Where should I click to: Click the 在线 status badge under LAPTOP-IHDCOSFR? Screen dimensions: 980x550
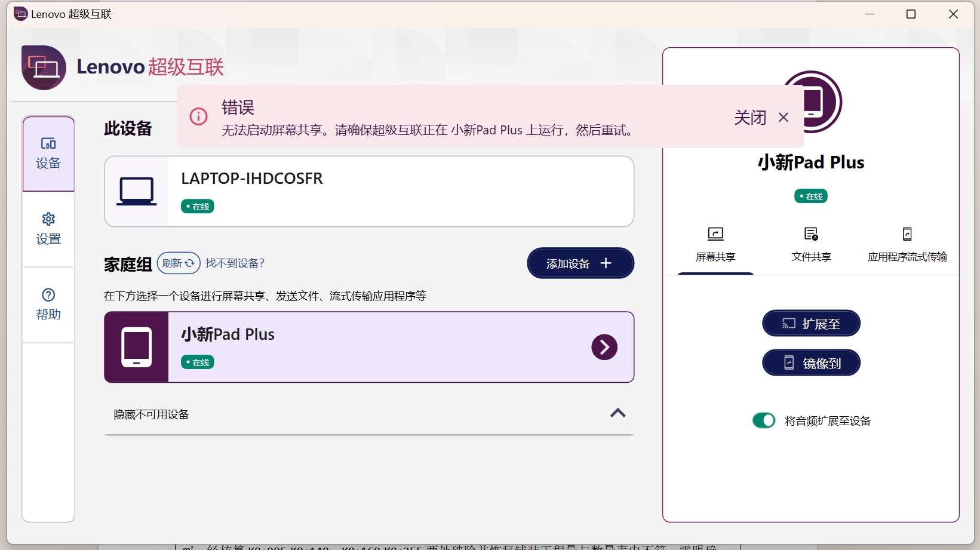(x=198, y=207)
